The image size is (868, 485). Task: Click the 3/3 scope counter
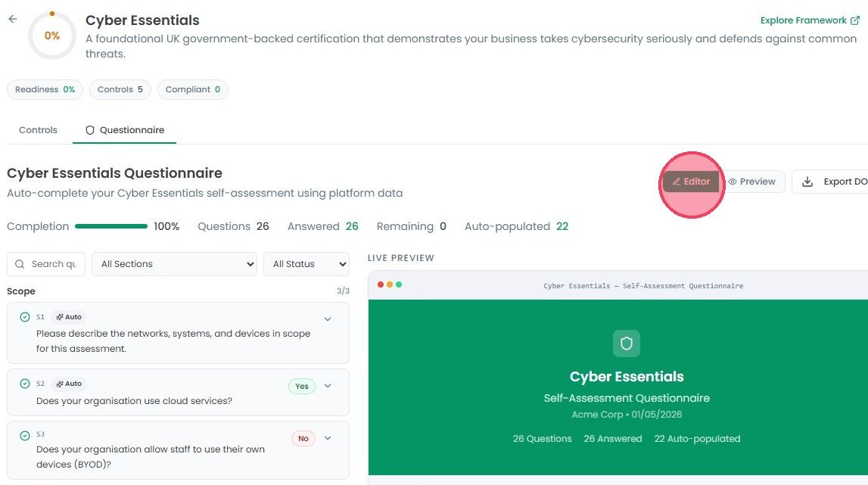(x=344, y=291)
